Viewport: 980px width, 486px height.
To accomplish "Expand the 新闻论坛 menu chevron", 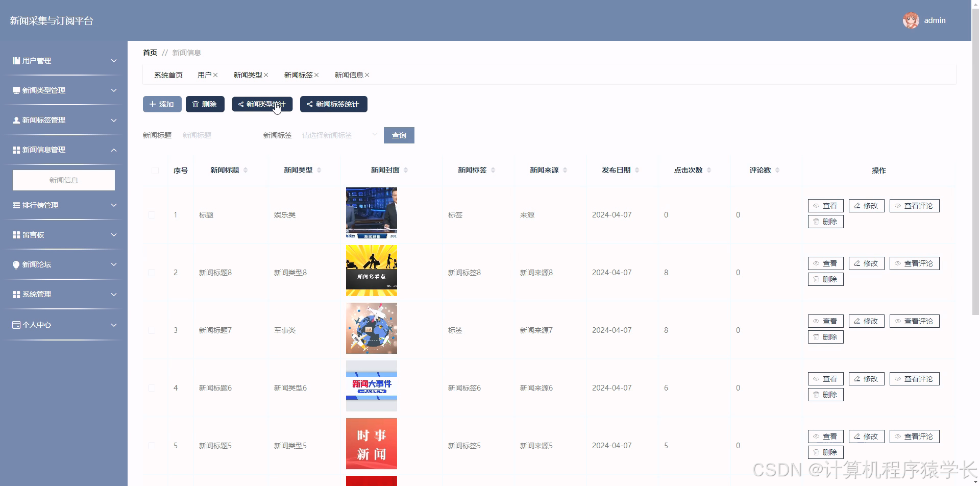I will (114, 264).
